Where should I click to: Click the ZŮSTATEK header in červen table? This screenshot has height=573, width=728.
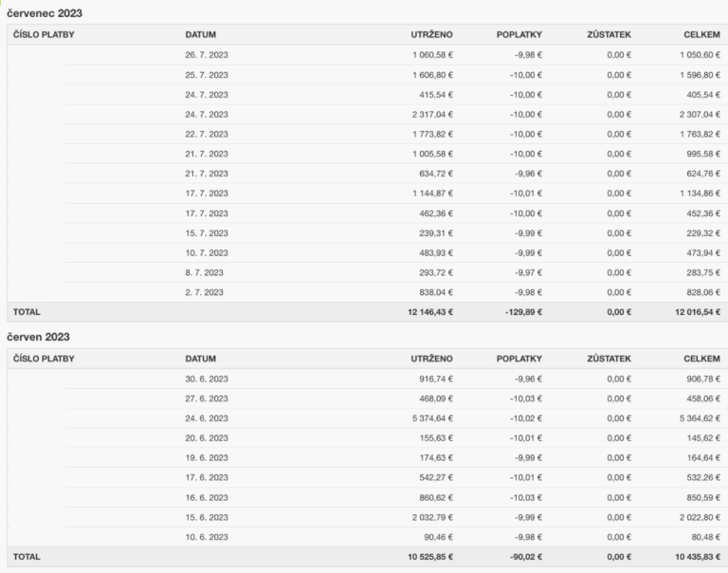tap(609, 359)
